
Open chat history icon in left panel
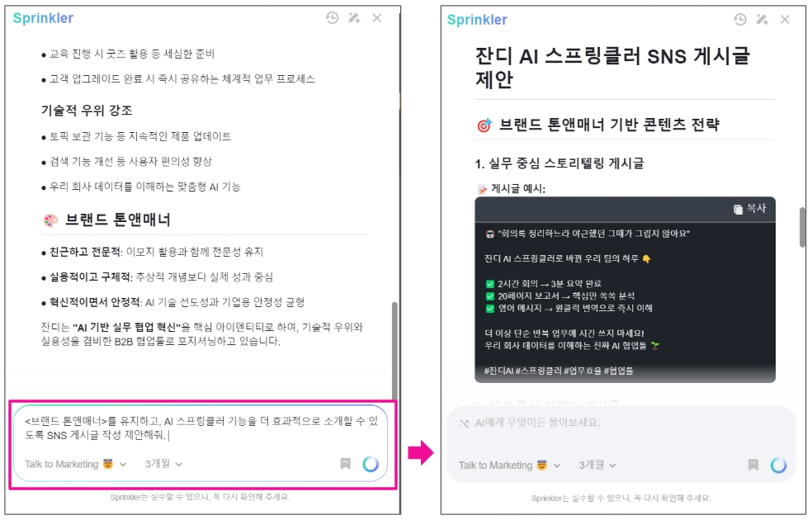point(332,18)
